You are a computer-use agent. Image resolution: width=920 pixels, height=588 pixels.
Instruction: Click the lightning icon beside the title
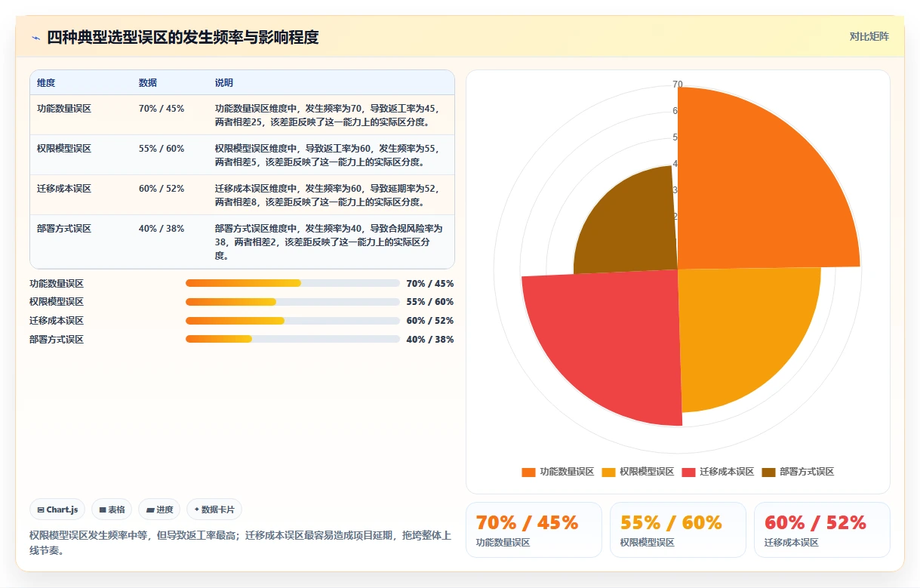35,38
